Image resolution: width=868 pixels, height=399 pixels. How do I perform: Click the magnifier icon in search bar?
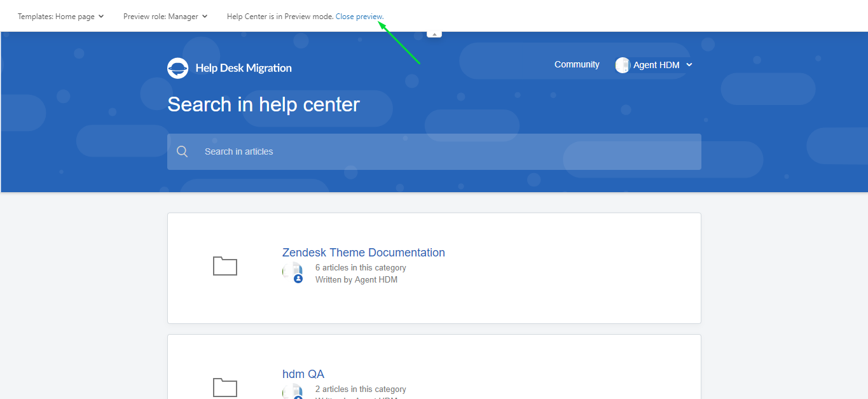point(183,151)
